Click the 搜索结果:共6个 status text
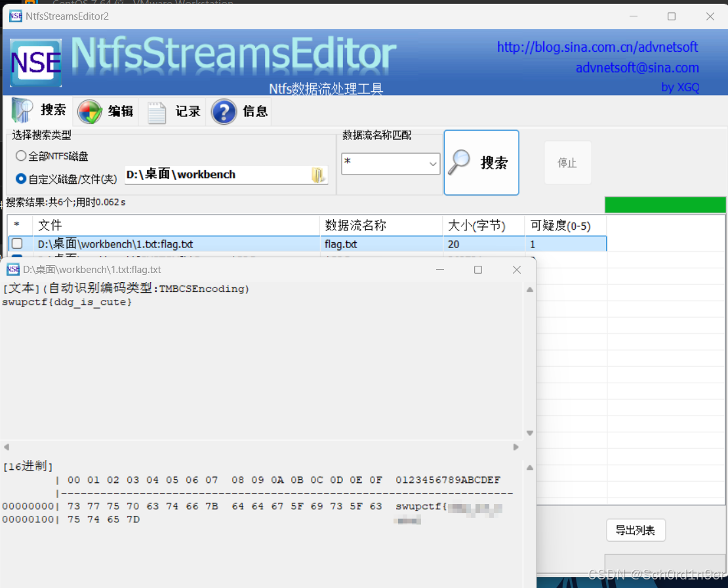Viewport: 728px width, 588px height. pyautogui.click(x=66, y=202)
